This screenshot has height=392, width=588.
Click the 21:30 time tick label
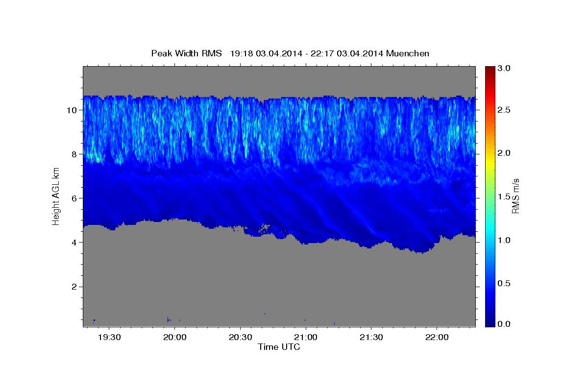tap(371, 338)
